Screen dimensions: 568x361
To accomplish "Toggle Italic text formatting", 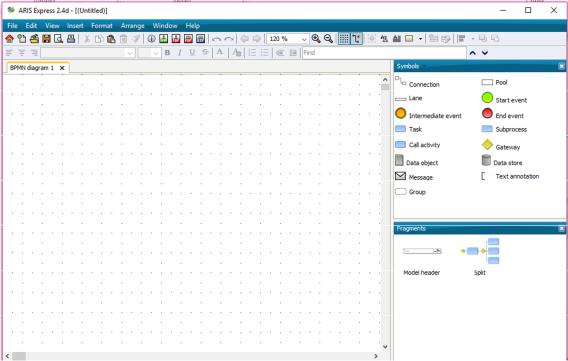I will point(180,53).
